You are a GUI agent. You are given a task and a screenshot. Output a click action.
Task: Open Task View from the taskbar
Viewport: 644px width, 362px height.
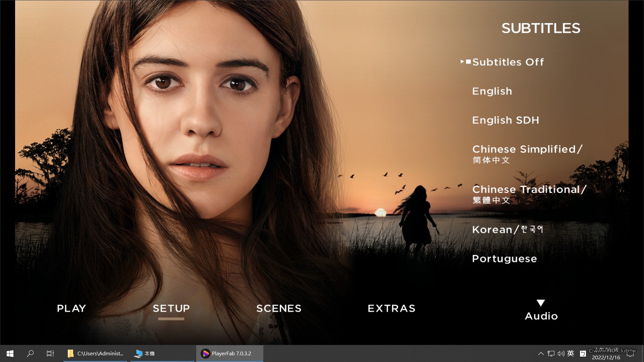[x=50, y=353]
